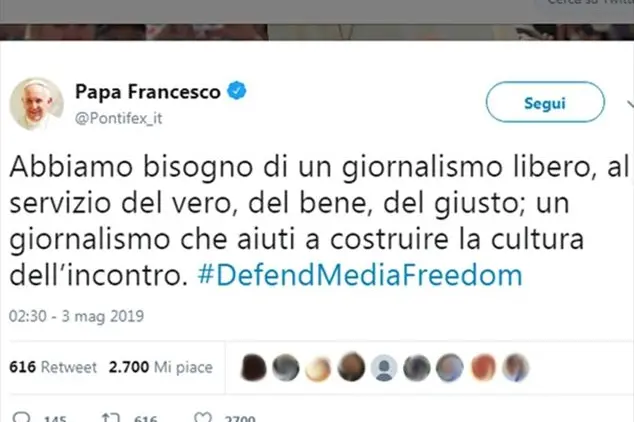This screenshot has width=634, height=422.
Task: Click the Twitter search field at the top
Action: click(x=588, y=3)
